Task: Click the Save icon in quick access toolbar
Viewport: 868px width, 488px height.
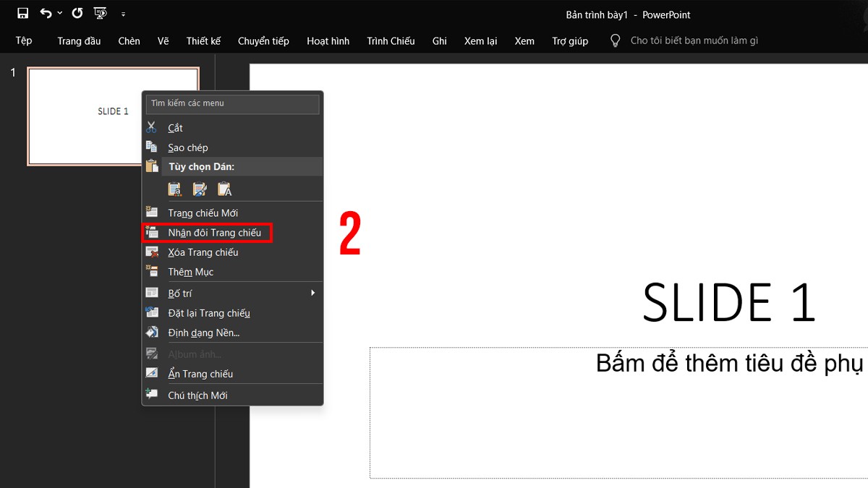Action: (22, 13)
